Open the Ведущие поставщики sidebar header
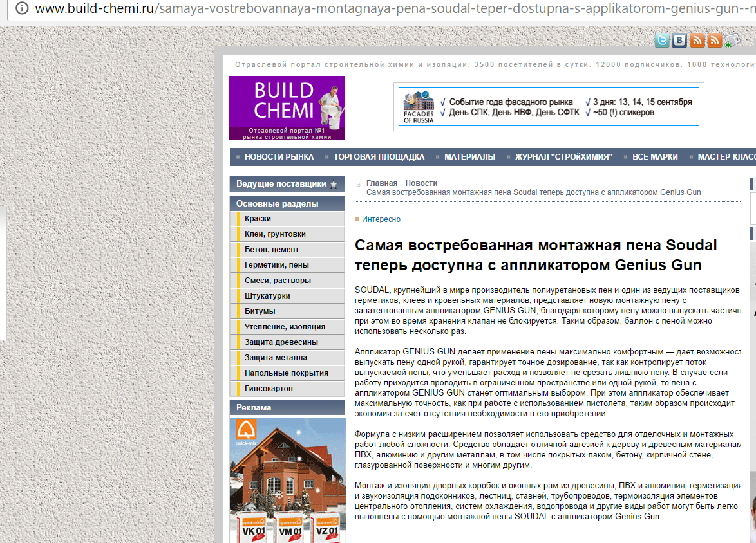 coord(287,184)
